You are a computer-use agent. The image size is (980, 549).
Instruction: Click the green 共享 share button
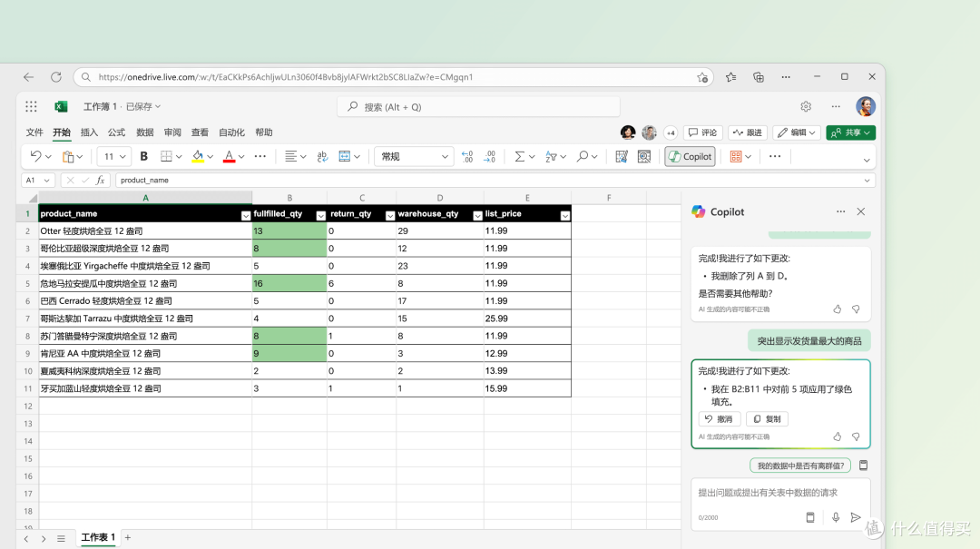pos(850,132)
